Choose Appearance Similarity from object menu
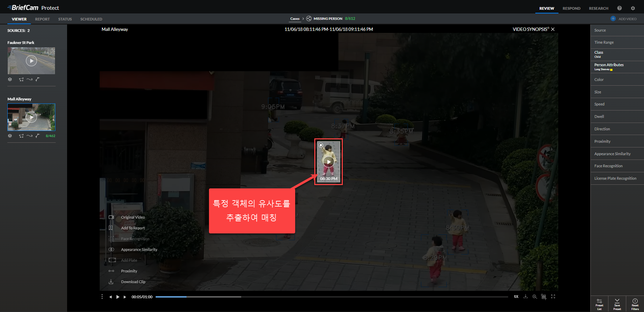644x312 pixels. point(139,250)
